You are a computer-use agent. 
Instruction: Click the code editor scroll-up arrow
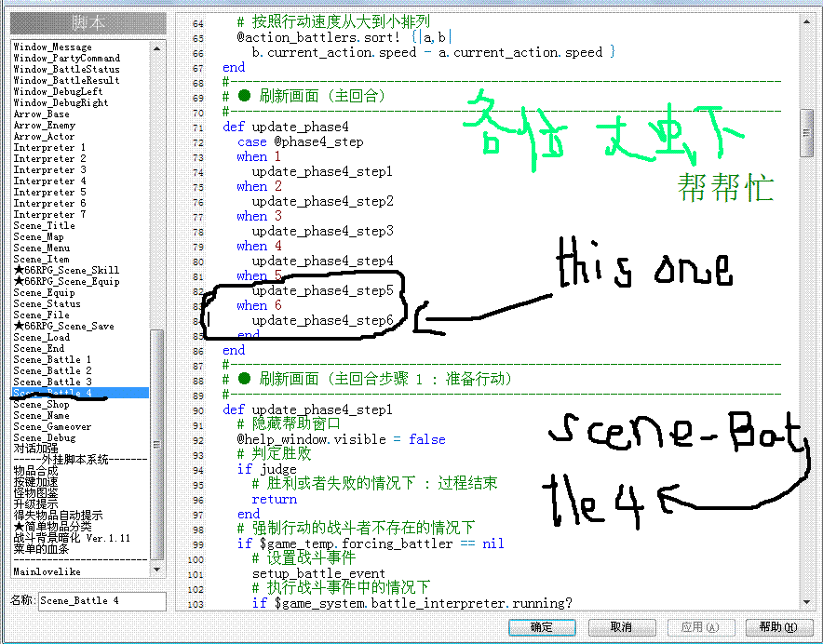806,21
